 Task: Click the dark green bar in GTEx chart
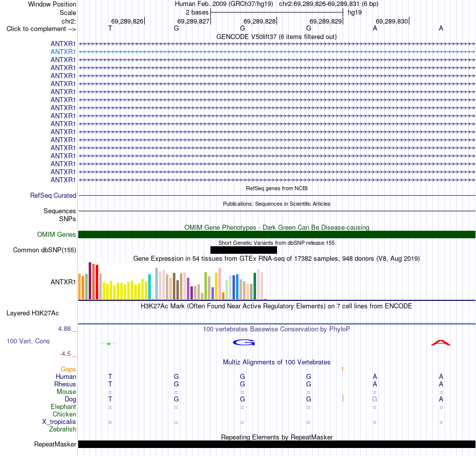[x=255, y=286]
